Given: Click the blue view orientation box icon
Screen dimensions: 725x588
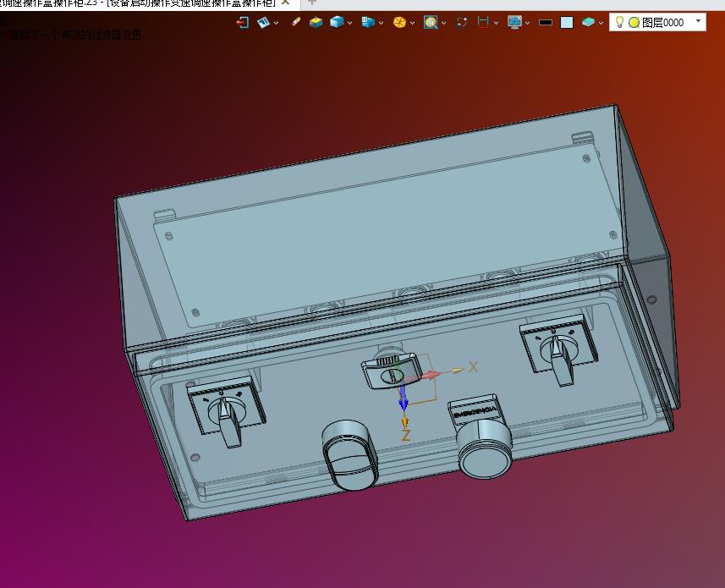Looking at the screenshot, I should 368,22.
